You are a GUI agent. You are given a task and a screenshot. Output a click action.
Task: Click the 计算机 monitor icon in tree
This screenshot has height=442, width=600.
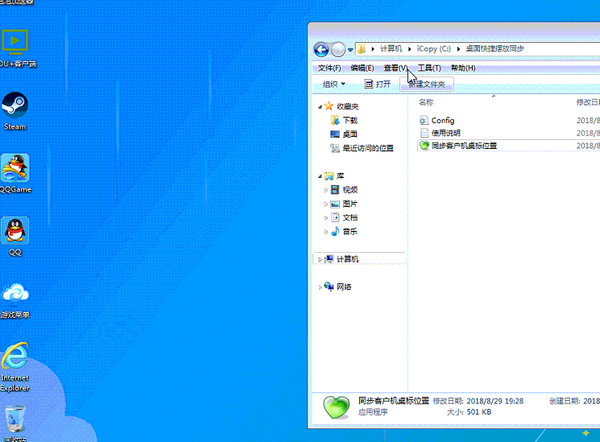[x=329, y=259]
